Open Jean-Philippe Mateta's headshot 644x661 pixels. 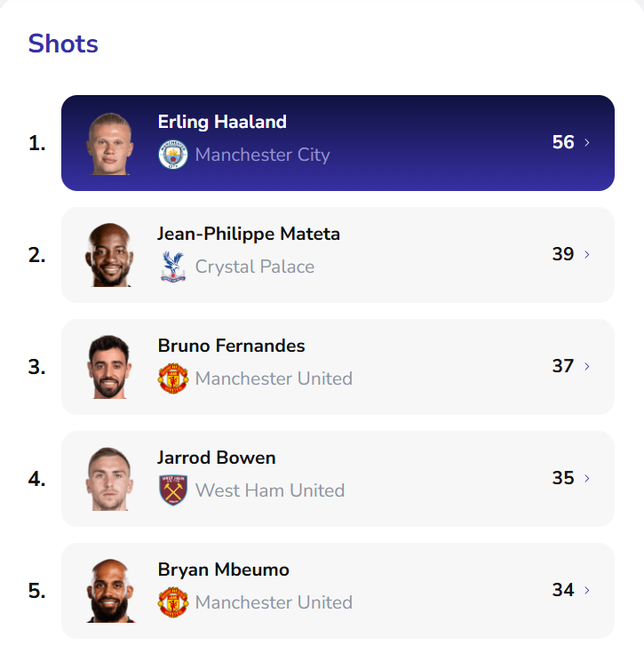109,255
